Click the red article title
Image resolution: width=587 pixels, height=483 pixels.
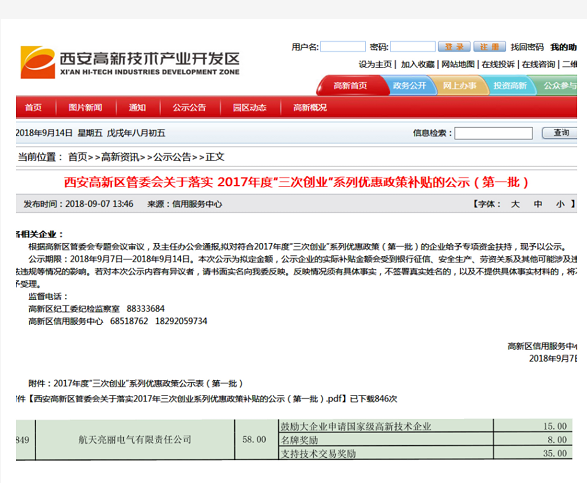(296, 182)
